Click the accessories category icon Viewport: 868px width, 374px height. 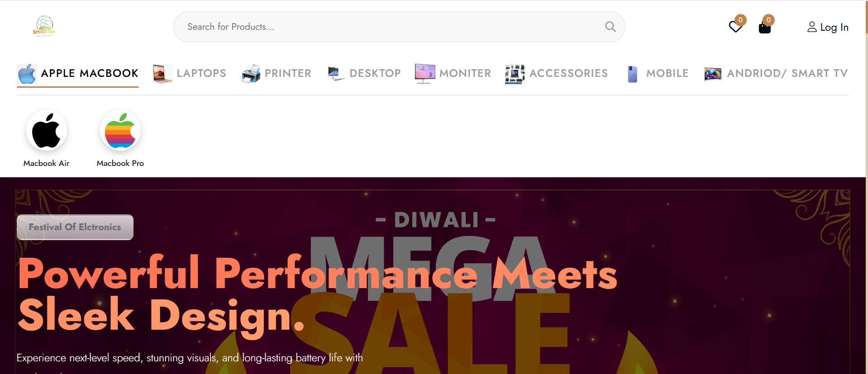click(x=515, y=74)
